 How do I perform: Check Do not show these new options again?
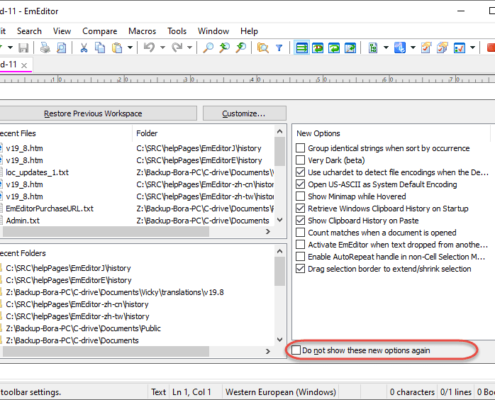(x=296, y=350)
